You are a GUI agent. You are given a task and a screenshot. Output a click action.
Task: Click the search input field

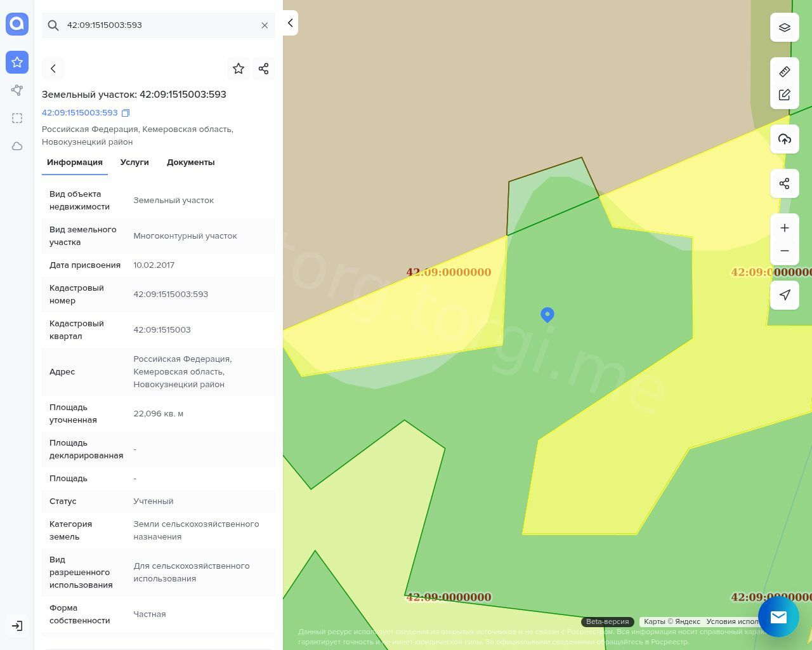point(159,25)
